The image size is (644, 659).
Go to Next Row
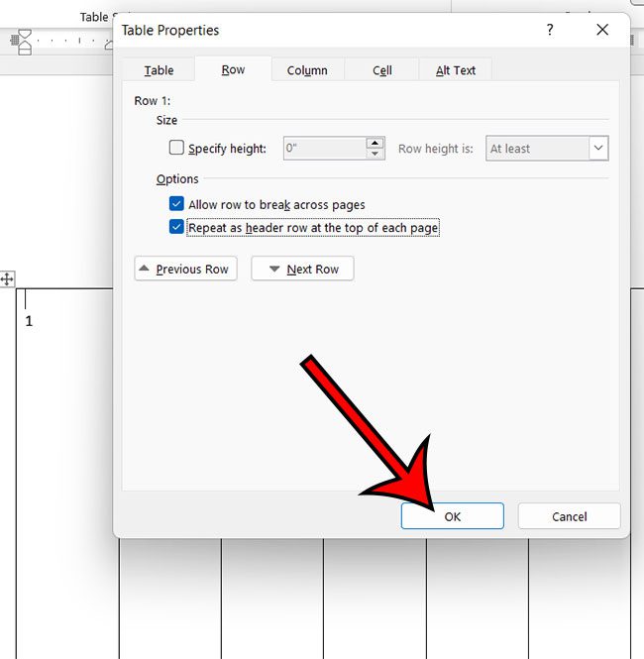302,269
